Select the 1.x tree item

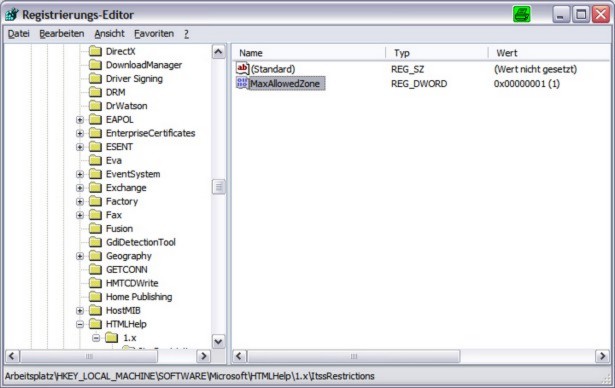pos(130,338)
